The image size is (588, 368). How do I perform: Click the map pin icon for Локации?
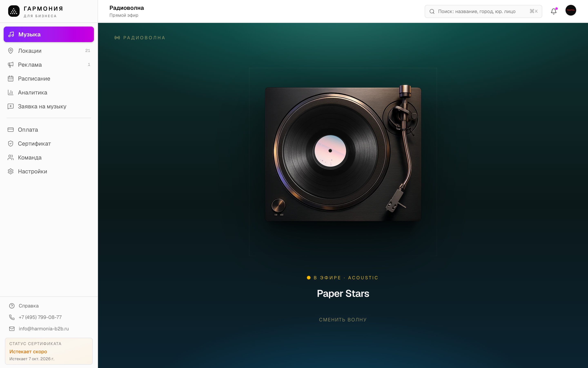coord(11,51)
